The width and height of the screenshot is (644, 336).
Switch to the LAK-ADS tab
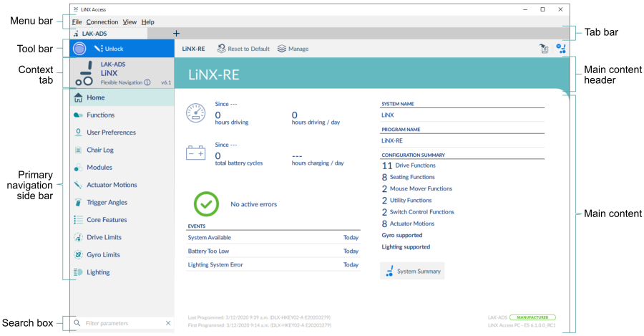click(94, 33)
